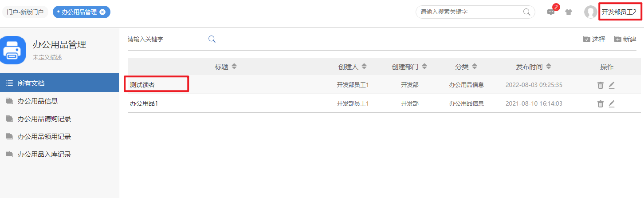Edit the 测试读者 document row

pos(612,85)
